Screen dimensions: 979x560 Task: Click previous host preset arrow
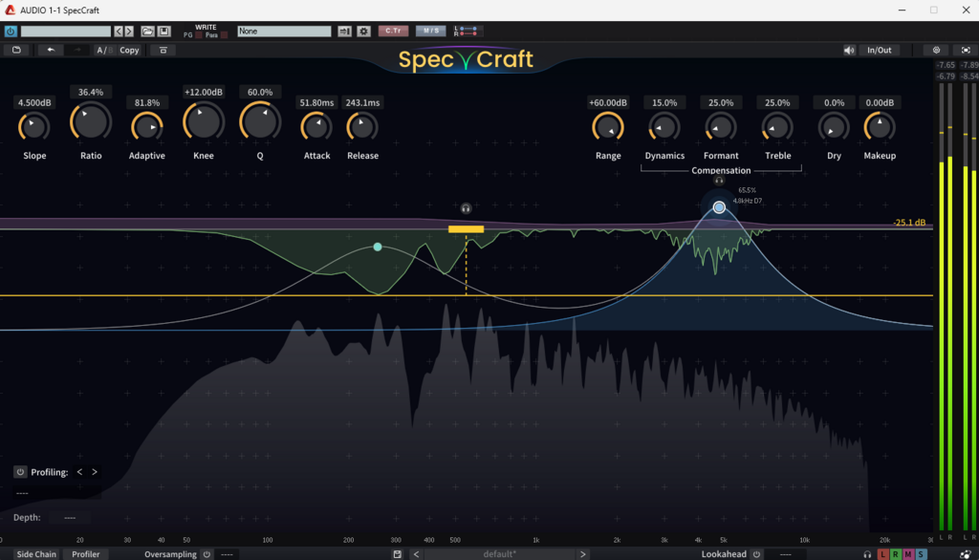(x=118, y=31)
